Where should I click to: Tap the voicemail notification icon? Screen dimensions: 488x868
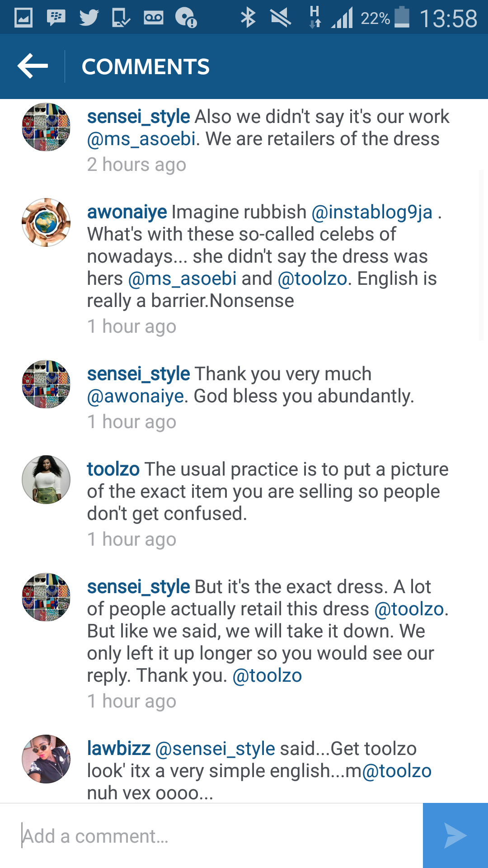[x=154, y=18]
